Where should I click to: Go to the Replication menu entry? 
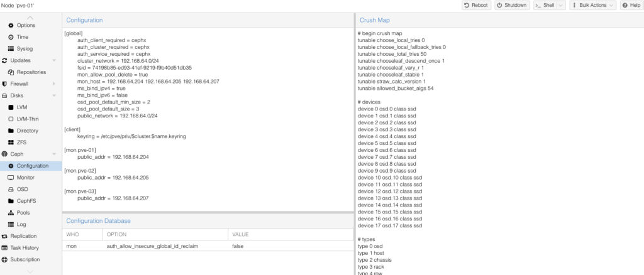(x=23, y=236)
